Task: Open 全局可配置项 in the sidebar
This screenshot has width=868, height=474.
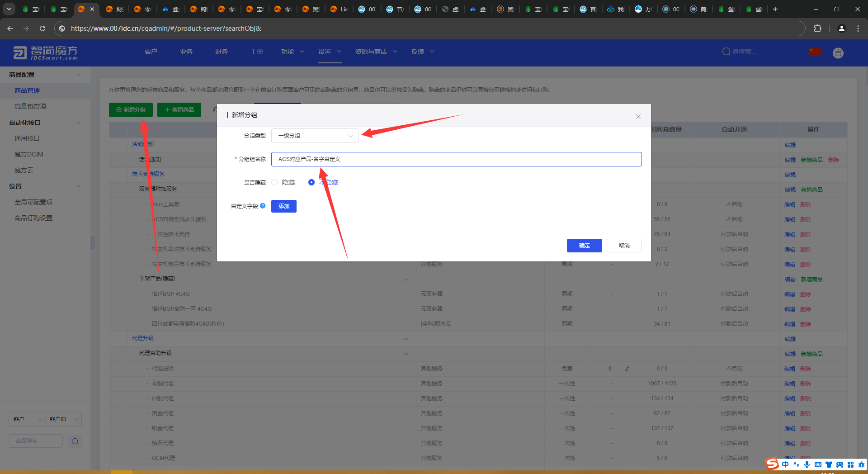Action: pyautogui.click(x=33, y=202)
